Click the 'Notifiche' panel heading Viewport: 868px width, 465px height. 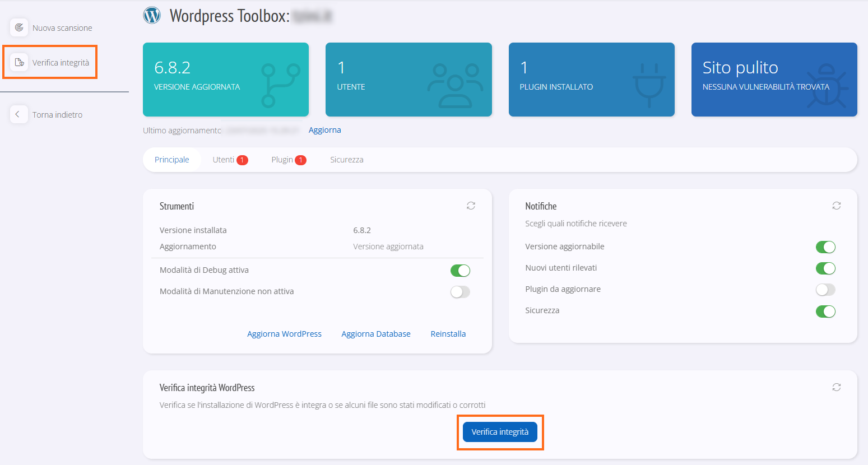[541, 206]
